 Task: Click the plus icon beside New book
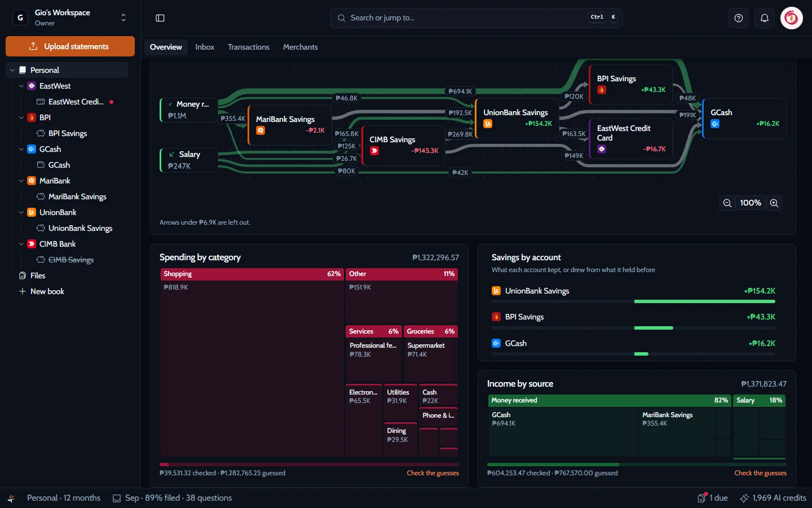[23, 291]
